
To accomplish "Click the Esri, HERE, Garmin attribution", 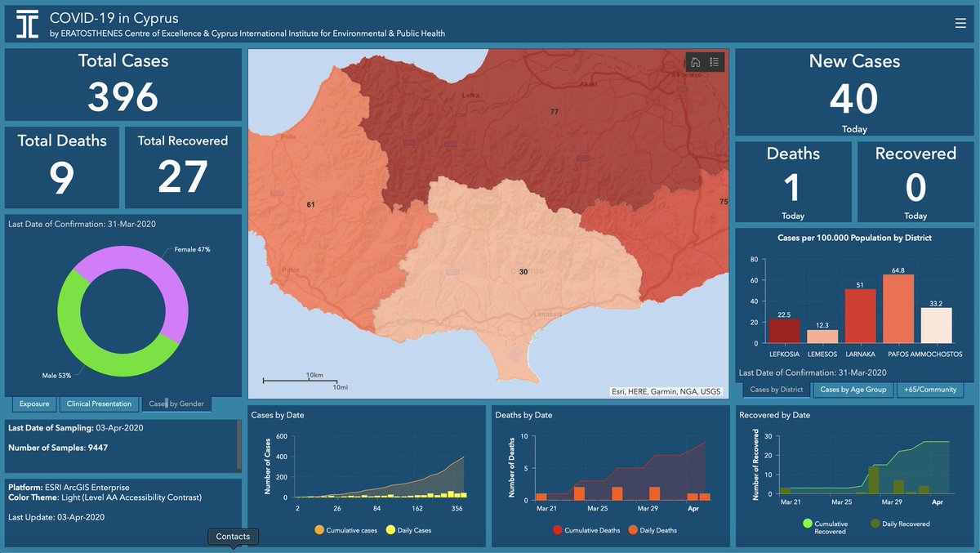I will (x=666, y=391).
